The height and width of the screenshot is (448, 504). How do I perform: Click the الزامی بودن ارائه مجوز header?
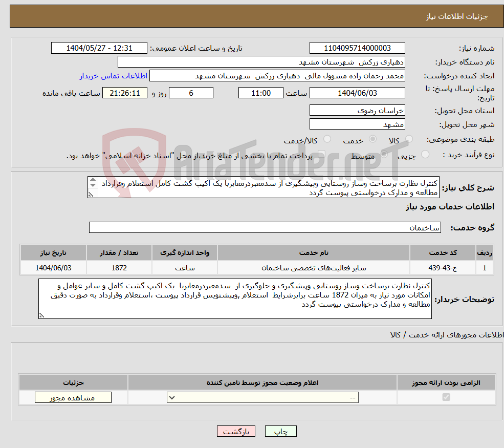(446, 382)
